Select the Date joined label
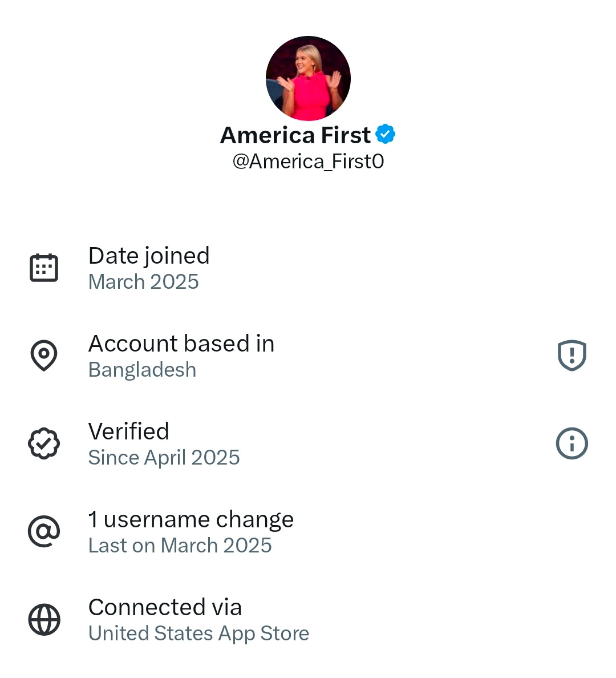The width and height of the screenshot is (616, 678). pos(149,256)
